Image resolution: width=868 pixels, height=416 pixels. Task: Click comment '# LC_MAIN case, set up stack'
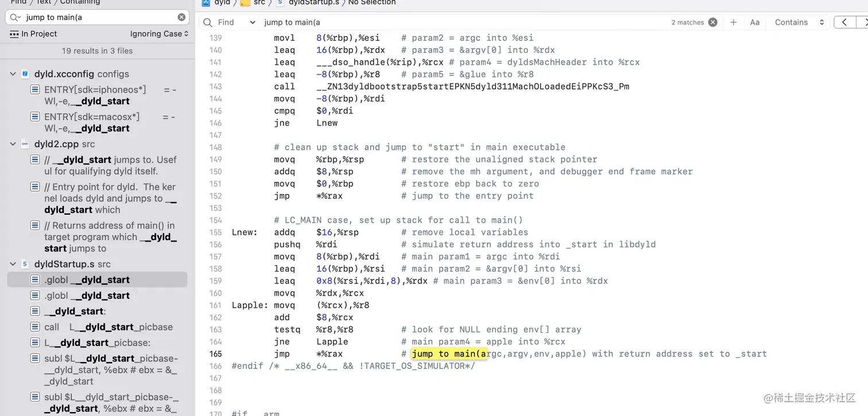[x=398, y=220]
